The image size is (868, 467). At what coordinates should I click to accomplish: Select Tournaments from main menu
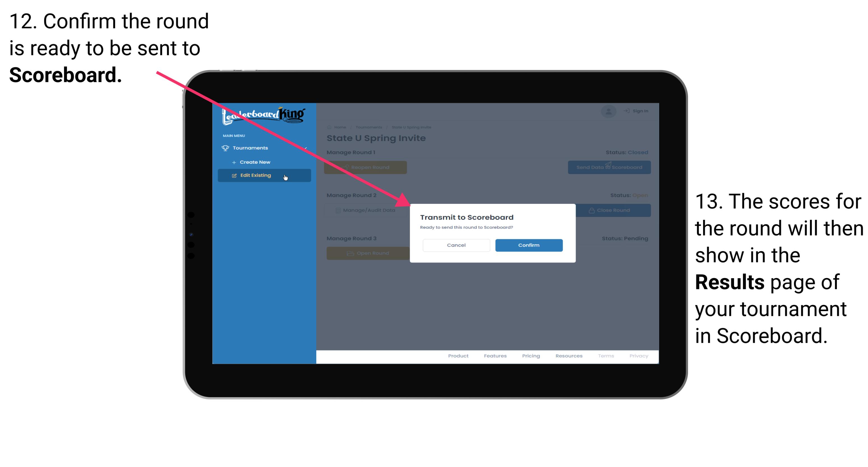click(x=251, y=147)
